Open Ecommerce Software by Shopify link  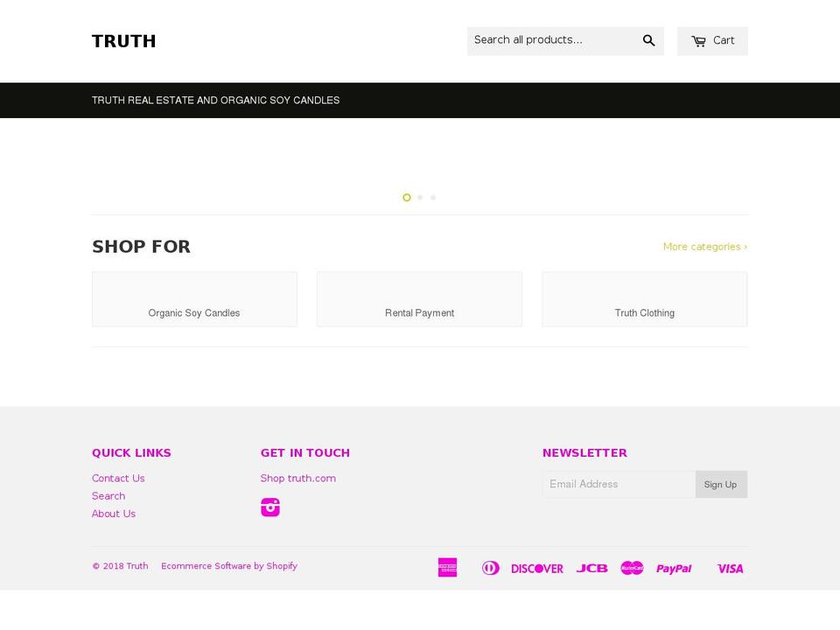tap(229, 566)
